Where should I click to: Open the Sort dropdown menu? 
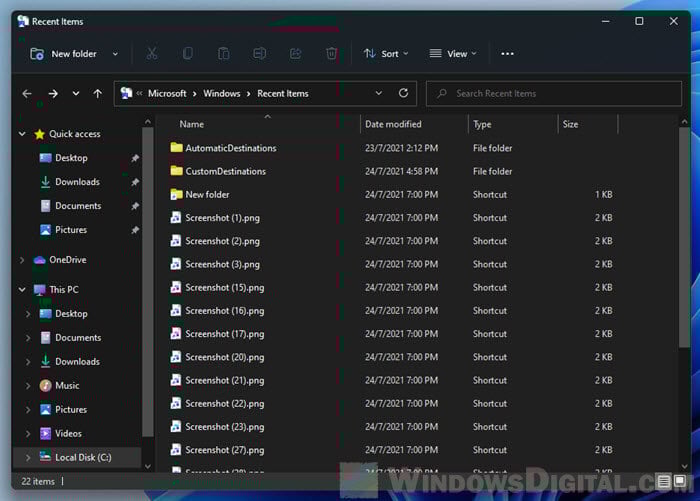[386, 54]
